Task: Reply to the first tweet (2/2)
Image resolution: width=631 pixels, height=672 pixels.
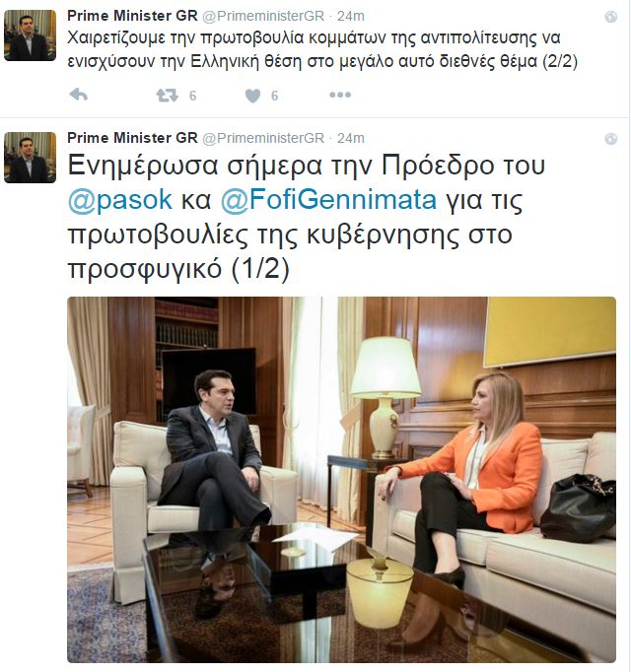Action: (79, 95)
